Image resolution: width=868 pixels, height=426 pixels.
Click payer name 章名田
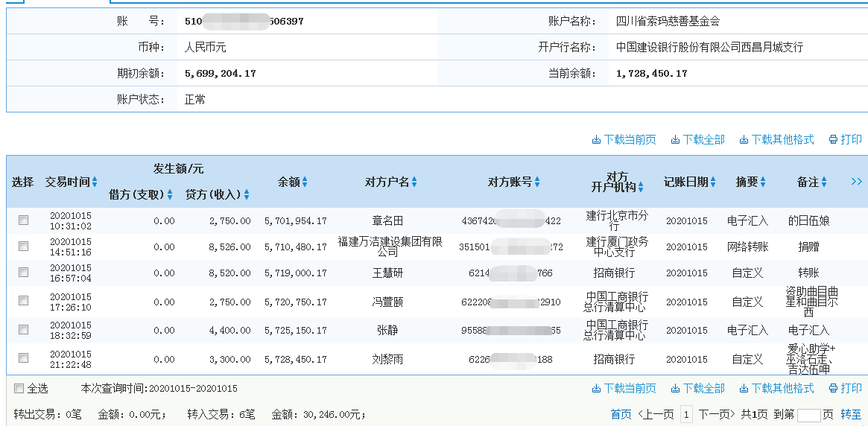[387, 220]
